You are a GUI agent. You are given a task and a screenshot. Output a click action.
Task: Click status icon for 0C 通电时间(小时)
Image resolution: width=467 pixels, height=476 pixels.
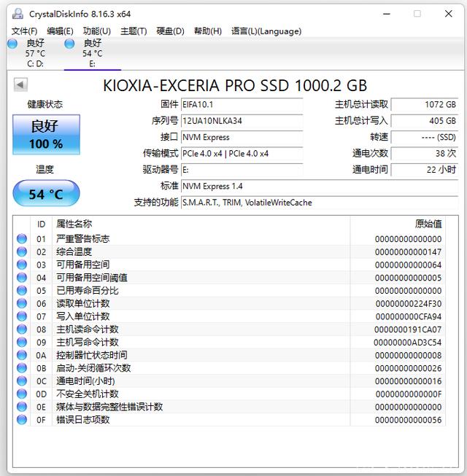(x=22, y=381)
